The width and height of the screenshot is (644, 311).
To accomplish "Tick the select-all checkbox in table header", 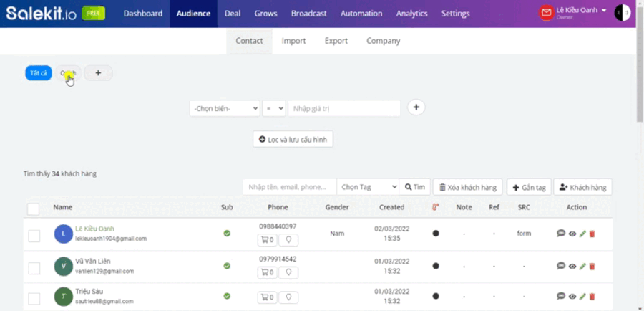I will tap(33, 209).
